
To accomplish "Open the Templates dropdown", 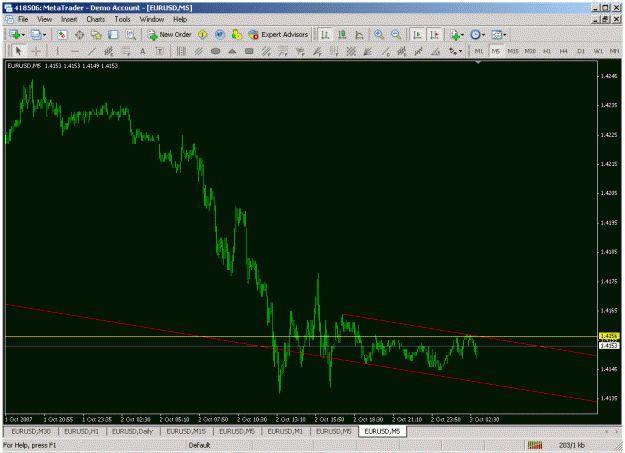I will pyautogui.click(x=499, y=35).
